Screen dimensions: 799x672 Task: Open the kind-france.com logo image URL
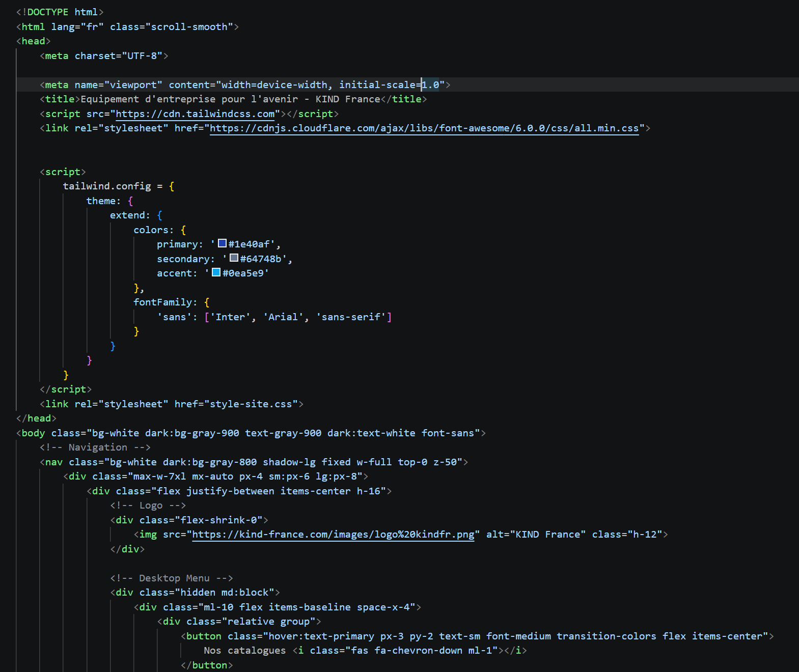click(333, 535)
